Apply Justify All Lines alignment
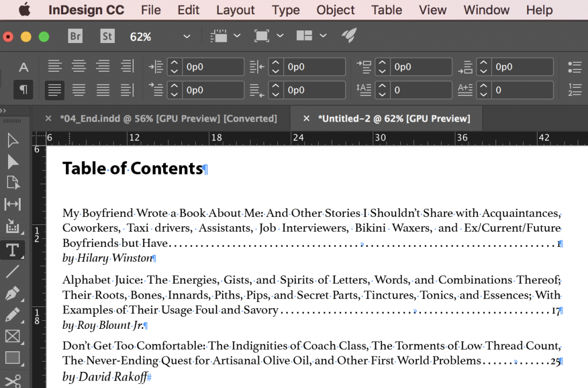 (103, 90)
